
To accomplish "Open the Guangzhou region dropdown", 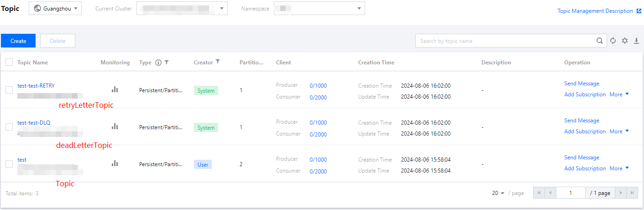I will pyautogui.click(x=55, y=8).
